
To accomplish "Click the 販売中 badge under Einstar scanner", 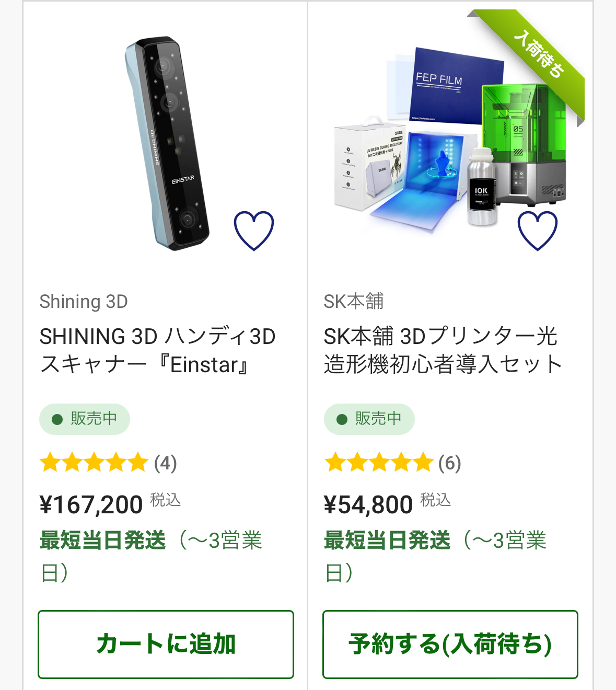I will (85, 419).
